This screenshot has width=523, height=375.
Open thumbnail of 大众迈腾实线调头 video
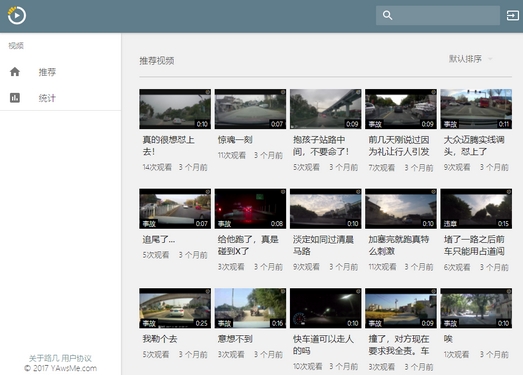476,109
